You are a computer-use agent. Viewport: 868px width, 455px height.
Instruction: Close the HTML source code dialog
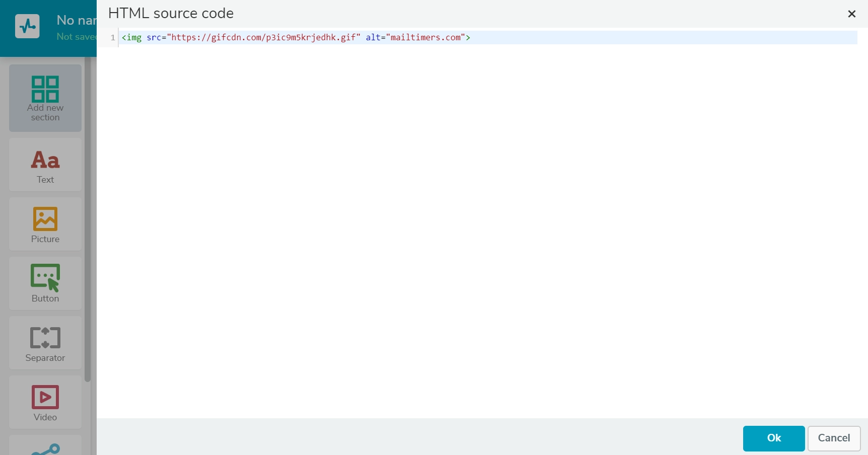coord(851,14)
